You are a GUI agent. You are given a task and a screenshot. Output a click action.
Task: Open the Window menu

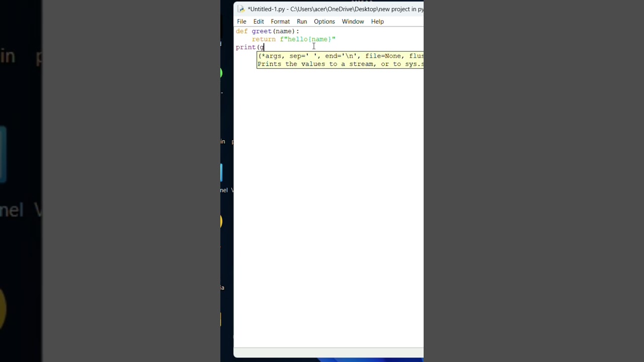[x=353, y=22]
